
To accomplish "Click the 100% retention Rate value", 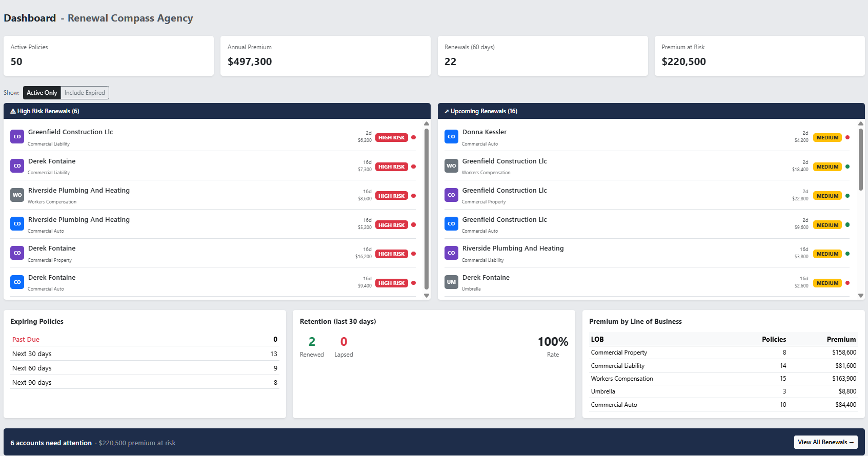I will pos(553,342).
